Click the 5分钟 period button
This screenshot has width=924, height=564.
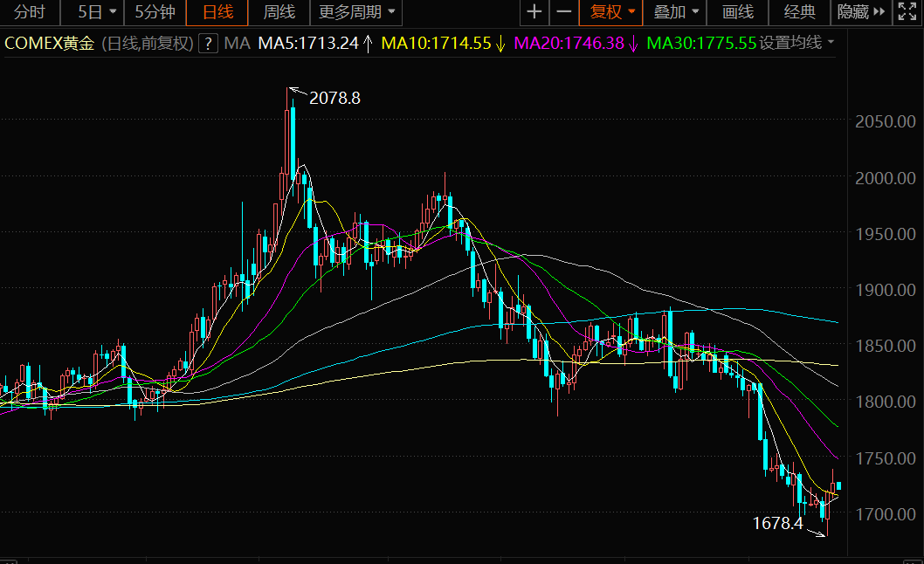(x=155, y=12)
